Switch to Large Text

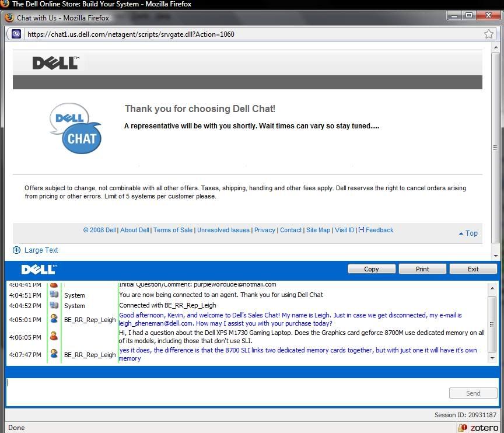click(41, 250)
